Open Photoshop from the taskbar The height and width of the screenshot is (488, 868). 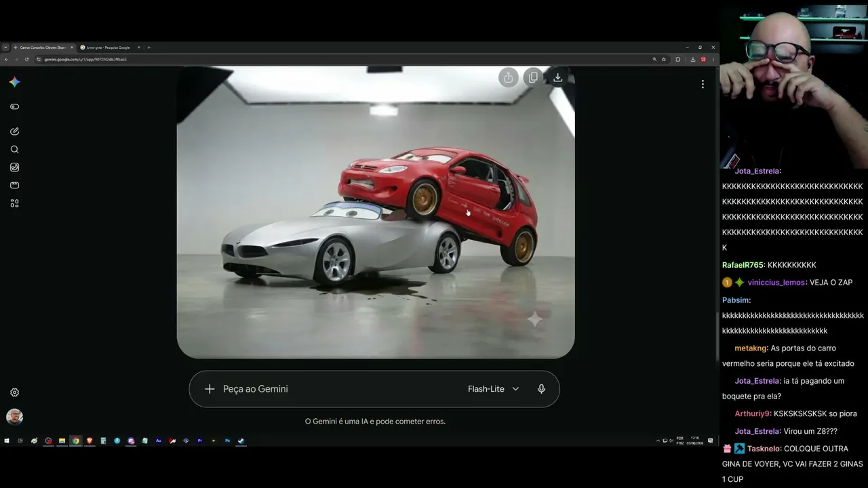pos(228,441)
